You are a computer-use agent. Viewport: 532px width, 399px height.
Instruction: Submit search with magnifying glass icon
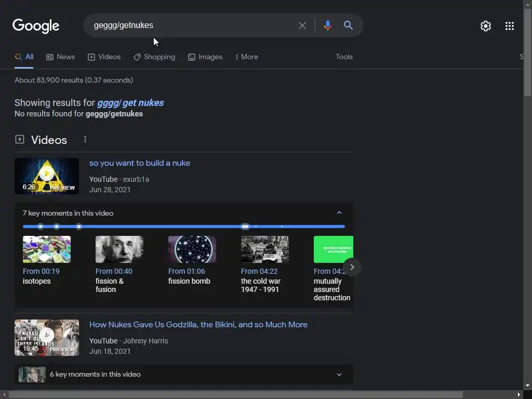[348, 25]
